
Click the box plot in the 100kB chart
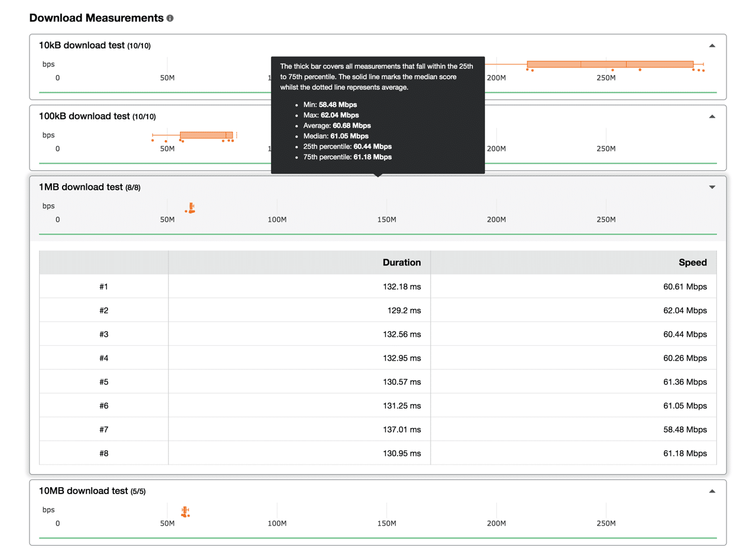208,134
